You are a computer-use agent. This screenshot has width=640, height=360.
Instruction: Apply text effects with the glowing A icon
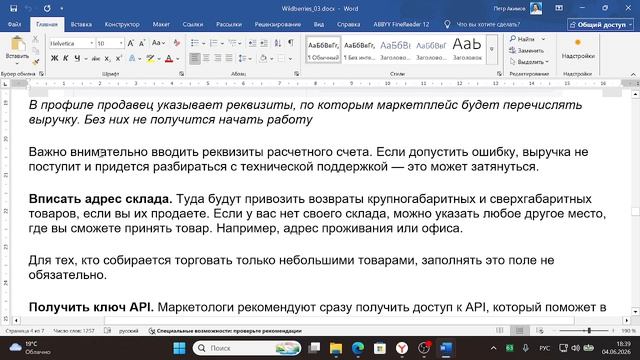click(132, 59)
